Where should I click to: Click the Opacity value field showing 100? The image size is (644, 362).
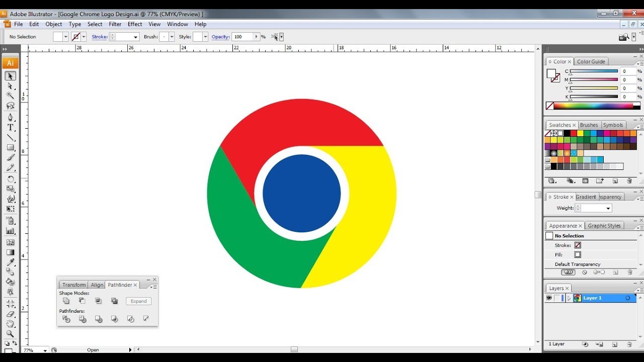point(243,37)
